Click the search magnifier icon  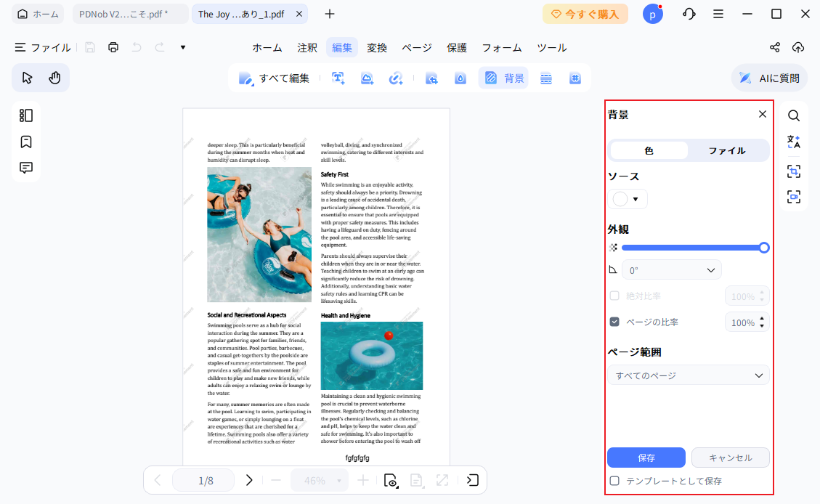click(x=794, y=115)
